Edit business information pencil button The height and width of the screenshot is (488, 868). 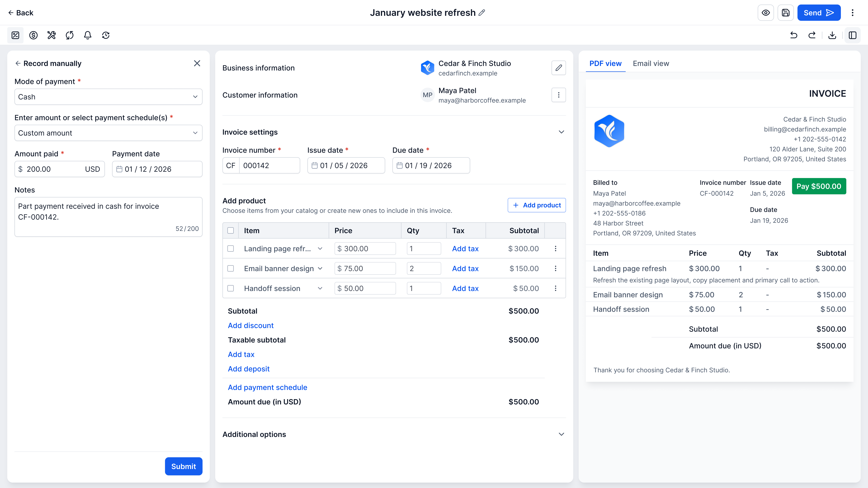559,68
